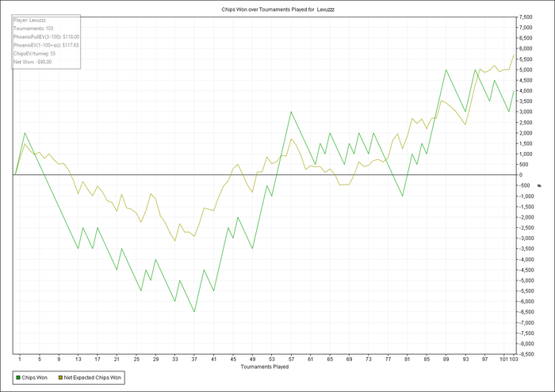Click the yellow Net Expected Chips Won swatch

[x=60, y=378]
